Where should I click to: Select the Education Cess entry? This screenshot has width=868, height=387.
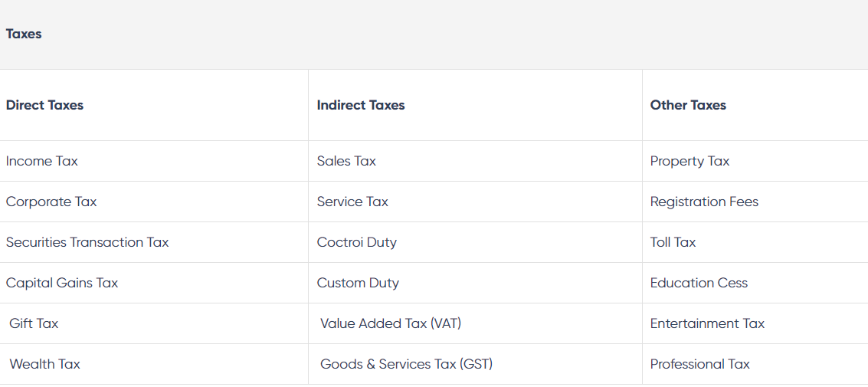(x=699, y=283)
